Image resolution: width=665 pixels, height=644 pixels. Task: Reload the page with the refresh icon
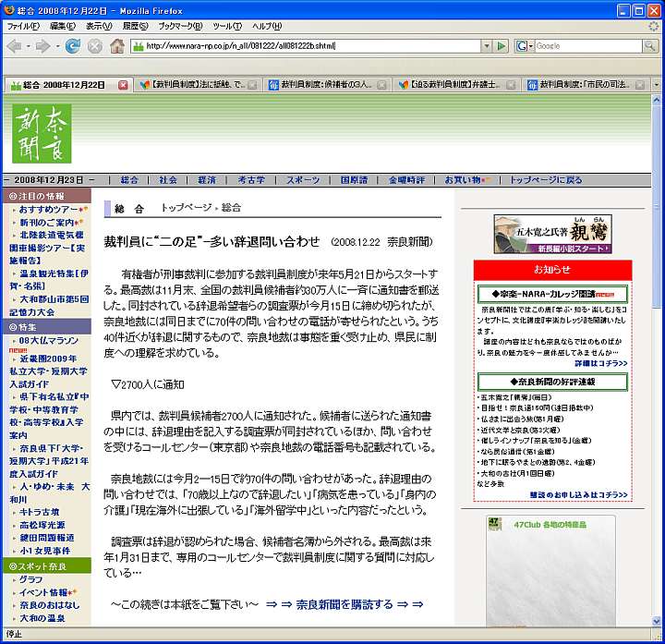click(x=72, y=46)
